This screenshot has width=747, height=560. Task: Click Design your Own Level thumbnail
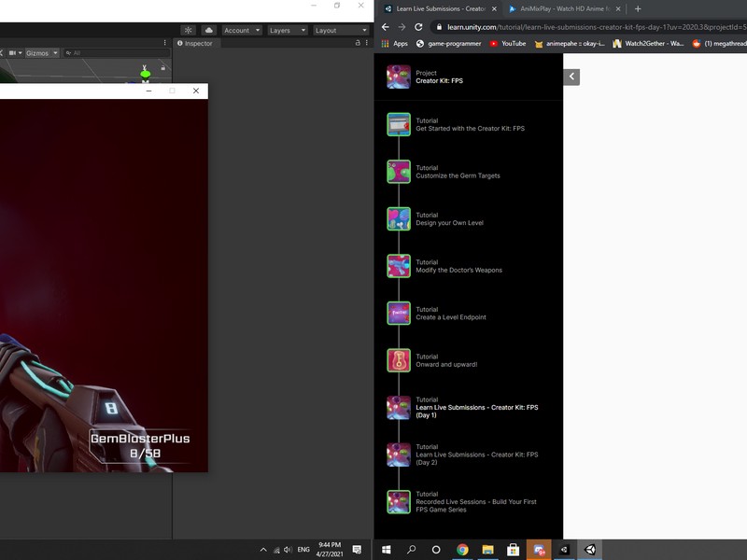399,218
